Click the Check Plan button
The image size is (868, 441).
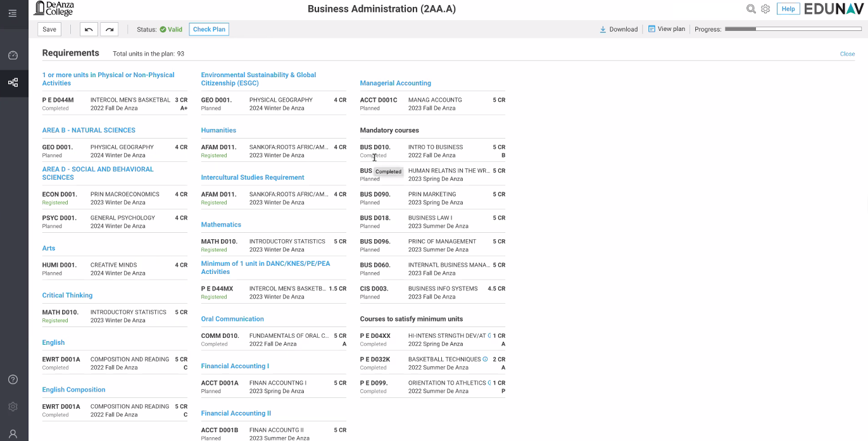tap(209, 29)
